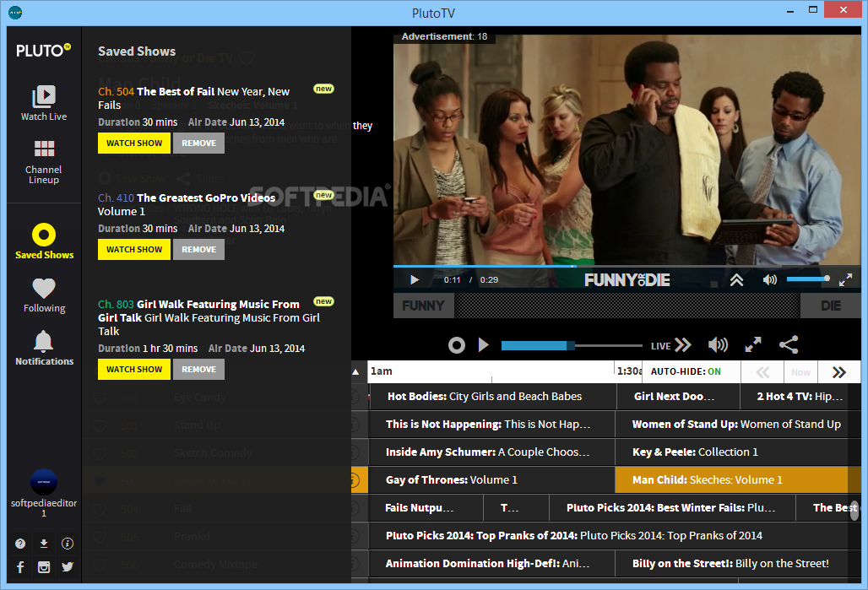This screenshot has height=590, width=868.
Task: Visit the Instagram icon link
Action: [44, 566]
